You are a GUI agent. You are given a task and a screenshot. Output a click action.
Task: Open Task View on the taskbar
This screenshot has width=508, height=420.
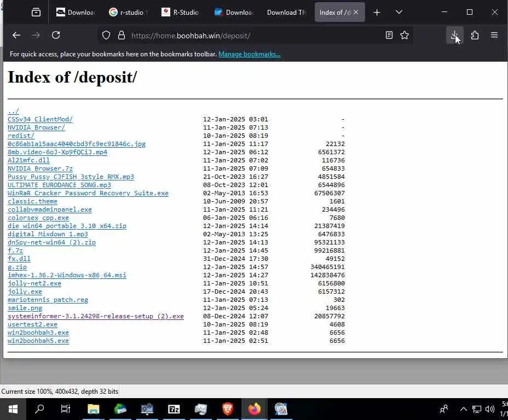click(66, 409)
